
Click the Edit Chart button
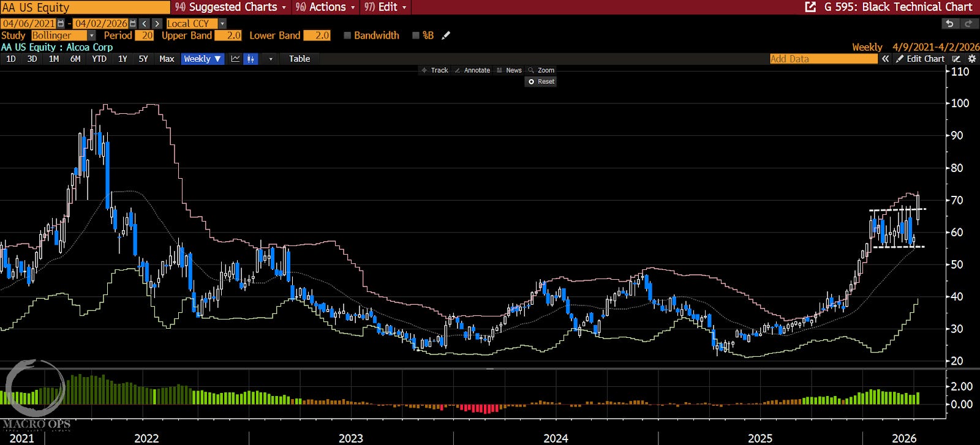tap(920, 59)
